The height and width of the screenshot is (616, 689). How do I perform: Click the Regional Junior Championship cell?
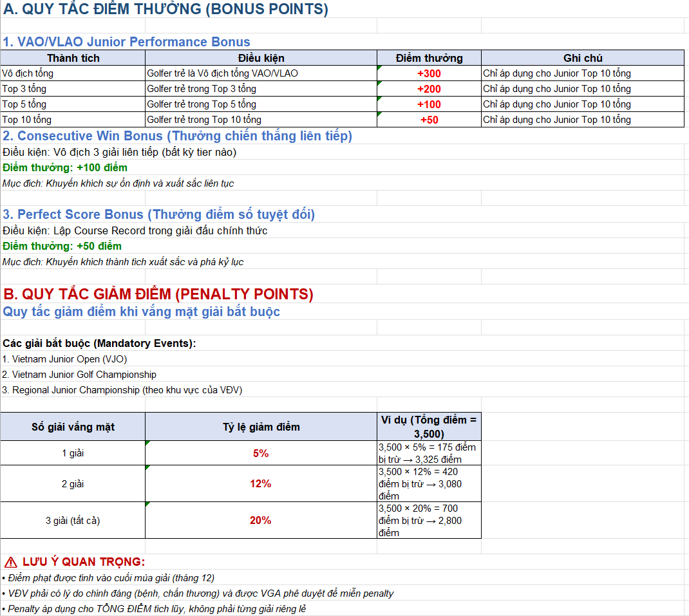122,390
